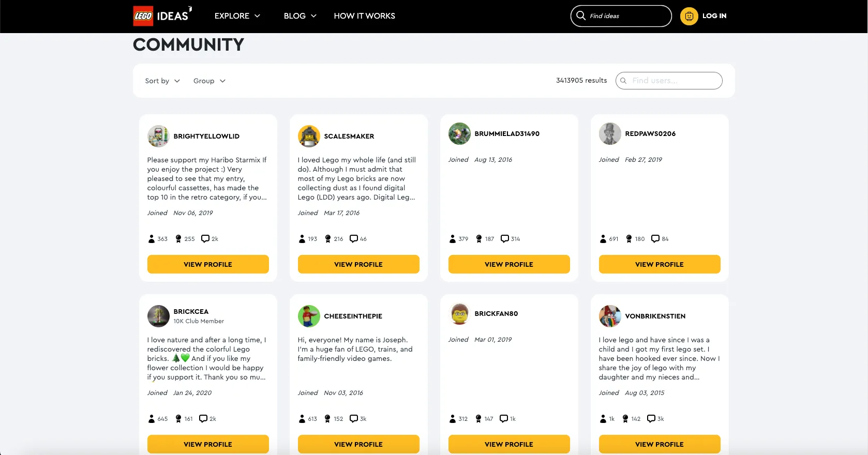Image resolution: width=868 pixels, height=455 pixels.
Task: Click the Log In link
Action: 714,16
